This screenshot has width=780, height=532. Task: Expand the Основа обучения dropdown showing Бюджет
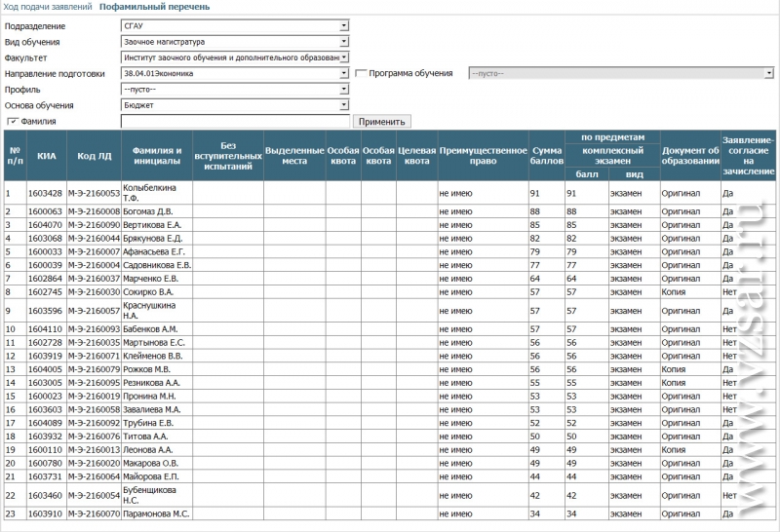pyautogui.click(x=235, y=105)
